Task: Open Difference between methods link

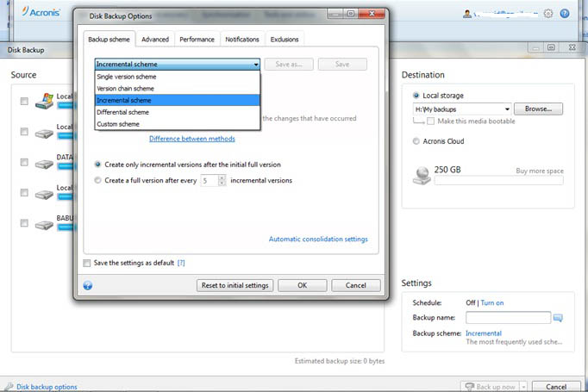Action: coord(192,139)
